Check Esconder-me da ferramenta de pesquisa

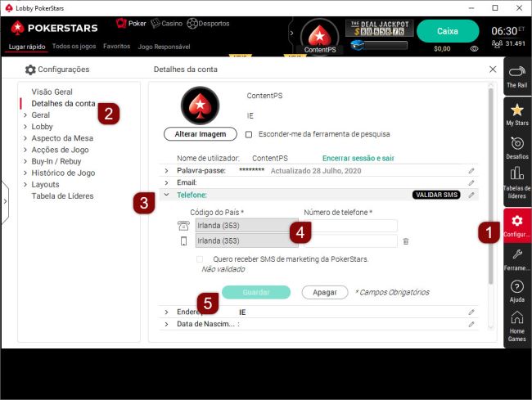click(x=249, y=134)
